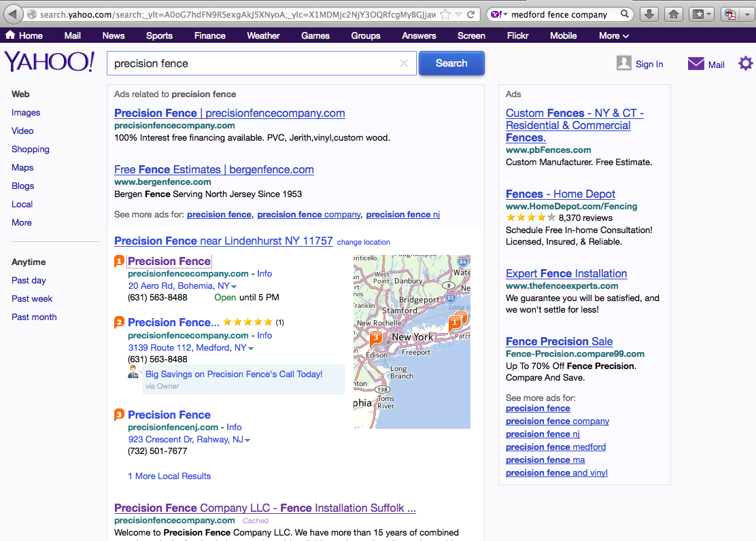
Task: Clear the search box with the X icon
Action: tap(404, 63)
